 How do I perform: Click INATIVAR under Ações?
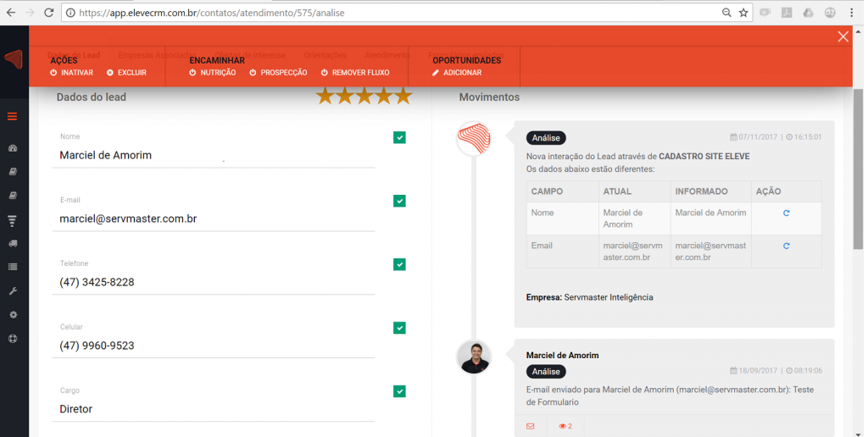click(72, 73)
